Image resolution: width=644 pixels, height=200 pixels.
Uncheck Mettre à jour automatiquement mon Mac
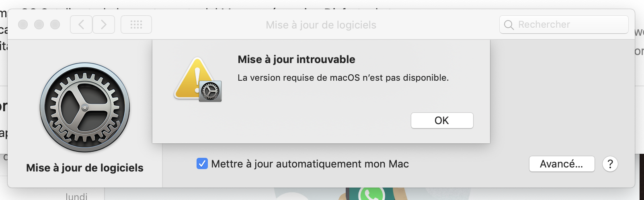coord(202,164)
